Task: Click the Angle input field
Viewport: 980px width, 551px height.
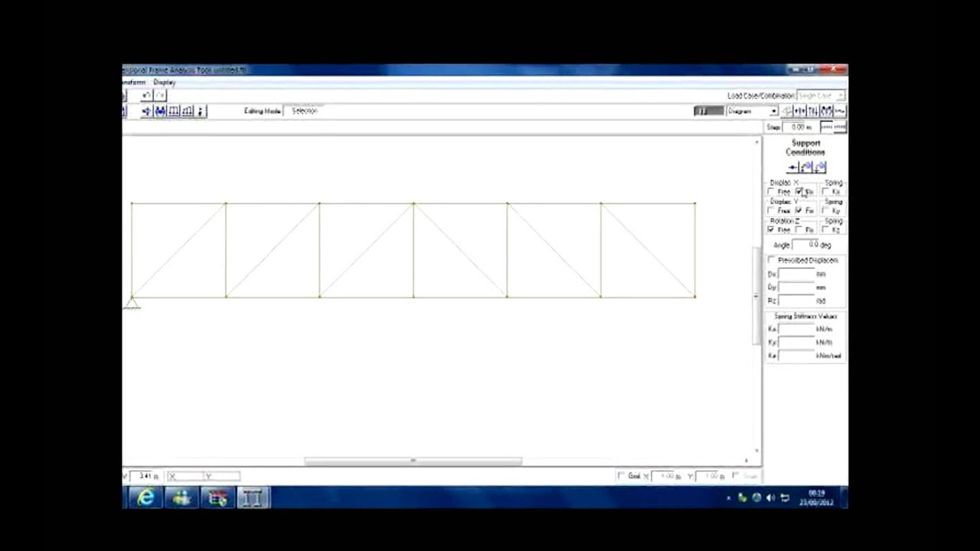Action: [805, 244]
